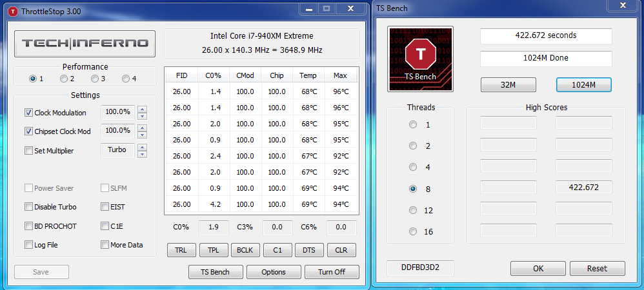Select Performance profile 1
Screen dimensions: 644x290
pos(33,79)
